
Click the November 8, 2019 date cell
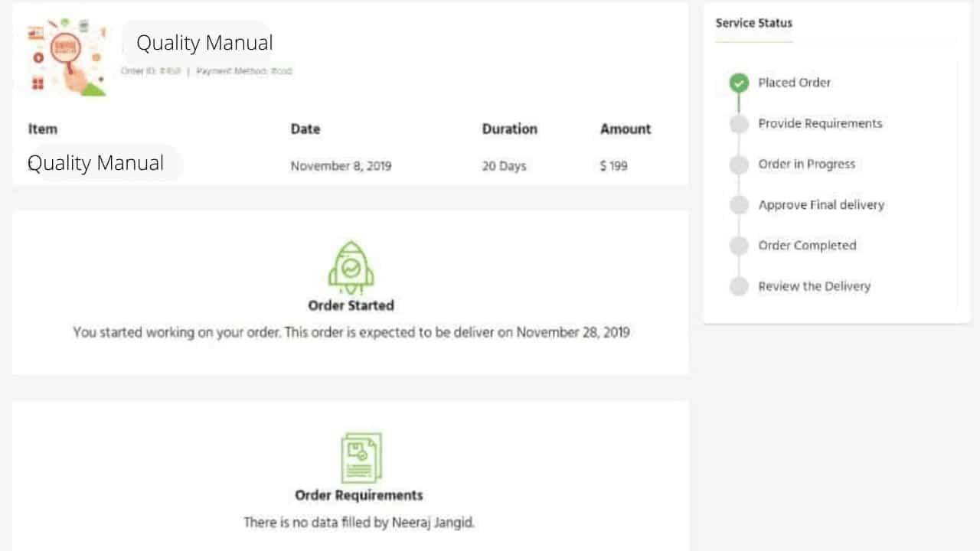pyautogui.click(x=341, y=165)
